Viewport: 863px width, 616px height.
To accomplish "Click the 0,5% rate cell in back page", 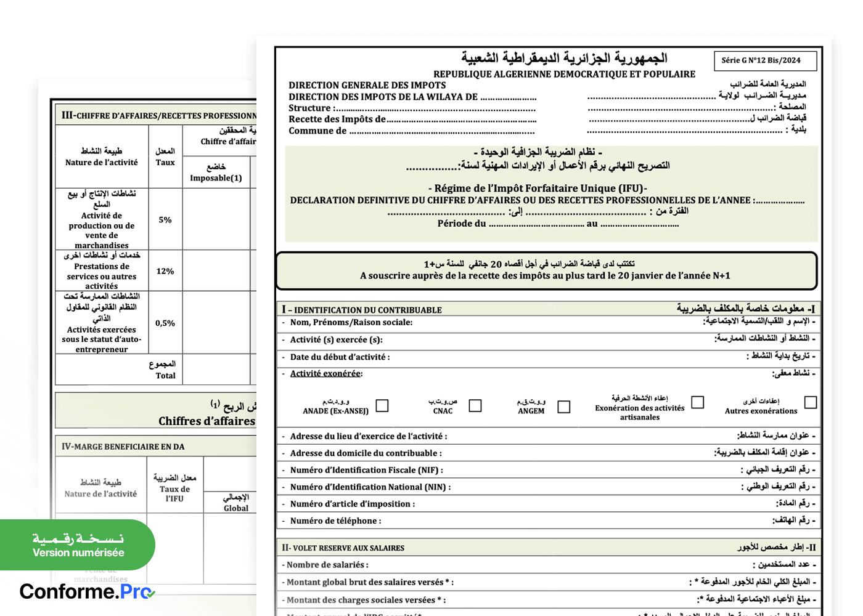I will (165, 323).
